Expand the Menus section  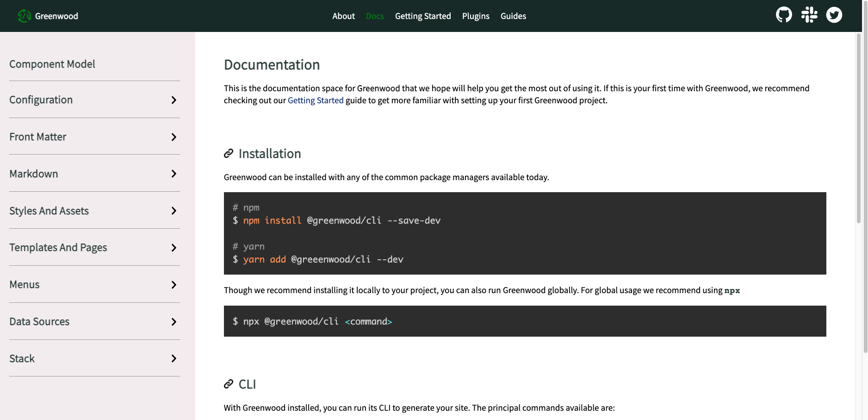coord(174,285)
